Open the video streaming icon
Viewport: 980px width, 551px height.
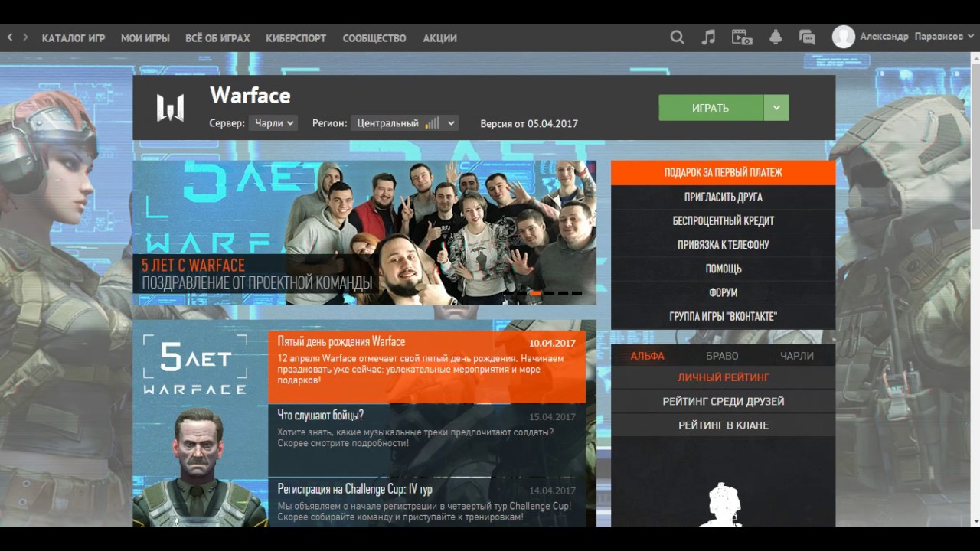[741, 37]
